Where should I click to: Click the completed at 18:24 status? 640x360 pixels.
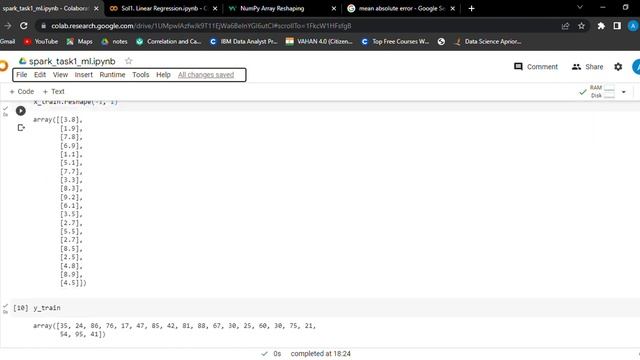click(320, 353)
